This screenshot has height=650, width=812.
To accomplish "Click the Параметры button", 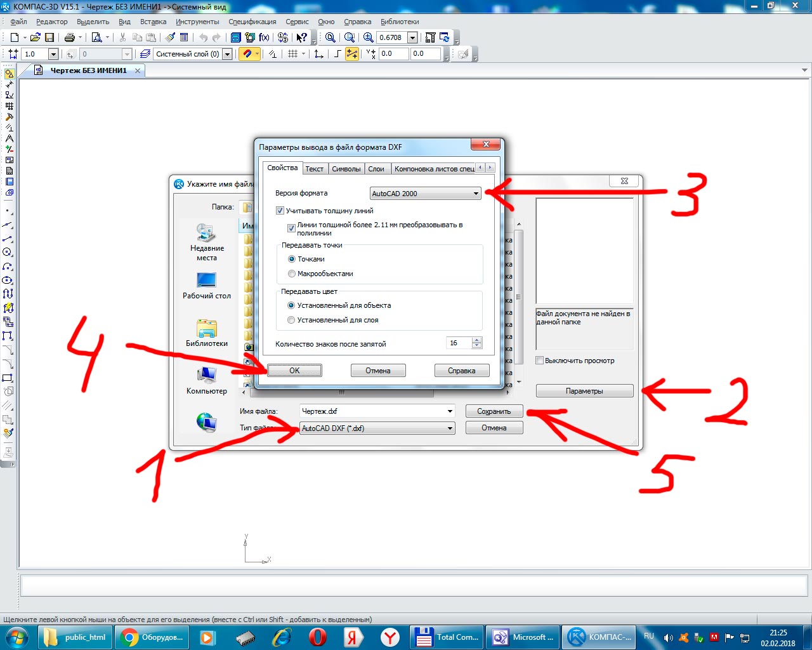I will tap(584, 391).
